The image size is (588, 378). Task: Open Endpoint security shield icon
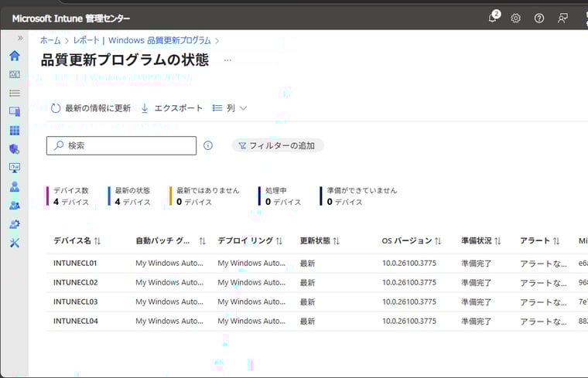(x=15, y=149)
